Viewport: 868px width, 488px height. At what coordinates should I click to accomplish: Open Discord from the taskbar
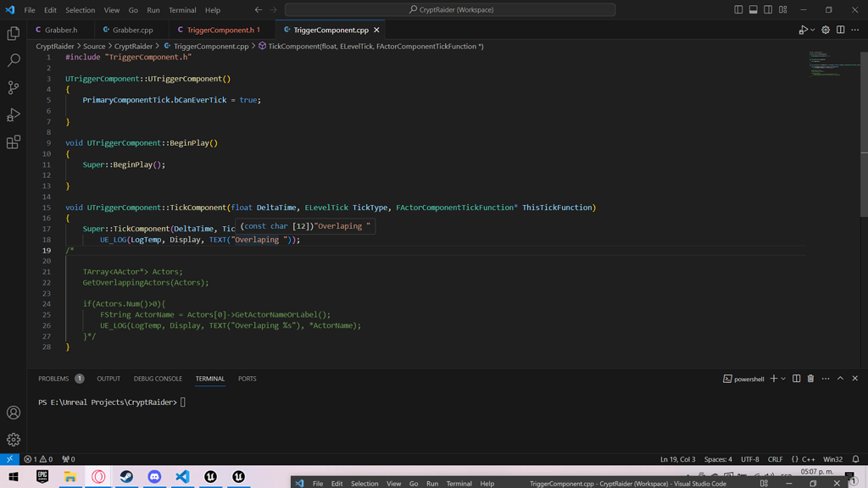(x=154, y=476)
